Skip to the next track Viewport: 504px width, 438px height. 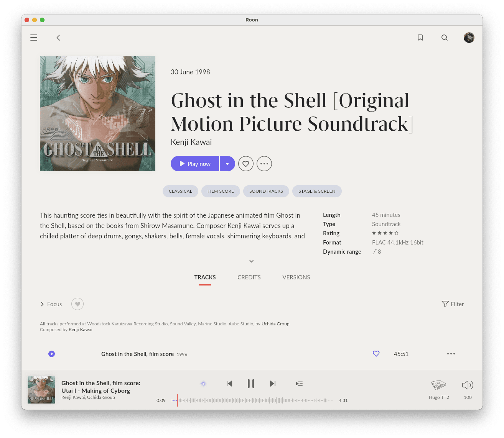tap(273, 384)
